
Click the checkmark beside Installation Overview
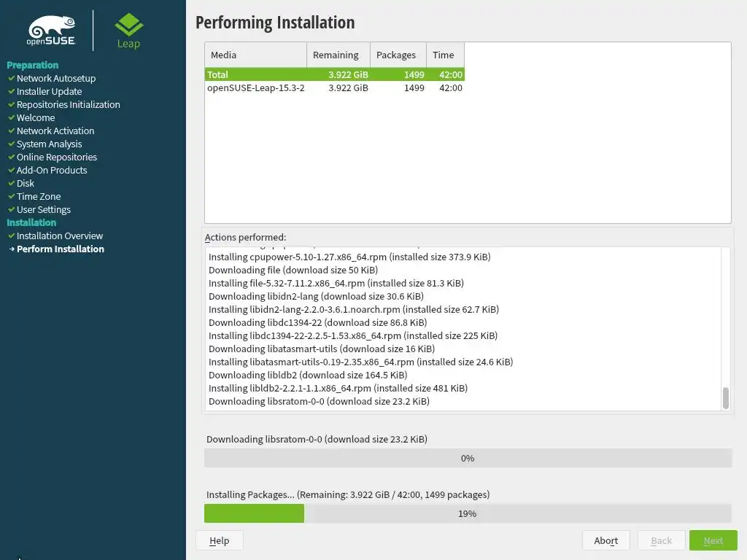[x=12, y=236]
